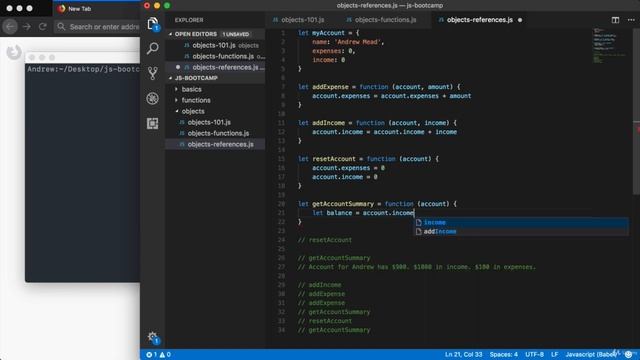640x360 pixels.
Task: Select the objects-references.js tab
Action: click(480, 20)
